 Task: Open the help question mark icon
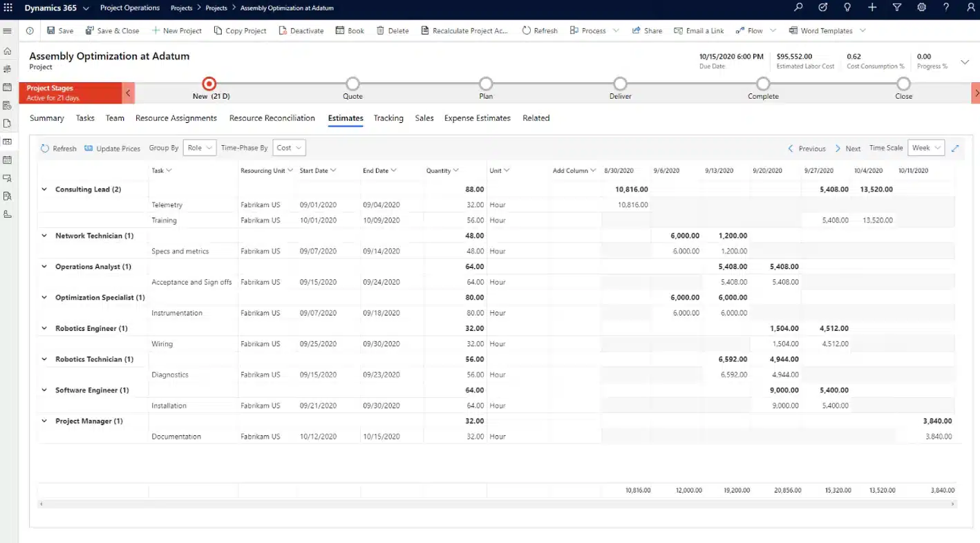tap(946, 8)
